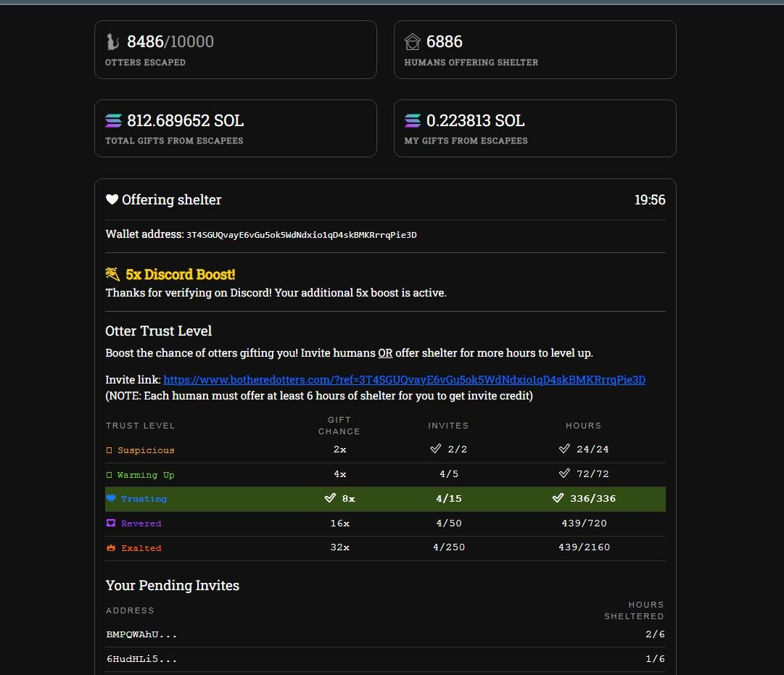The height and width of the screenshot is (675, 784).
Task: Click the 4/15 invites cell
Action: tap(448, 499)
